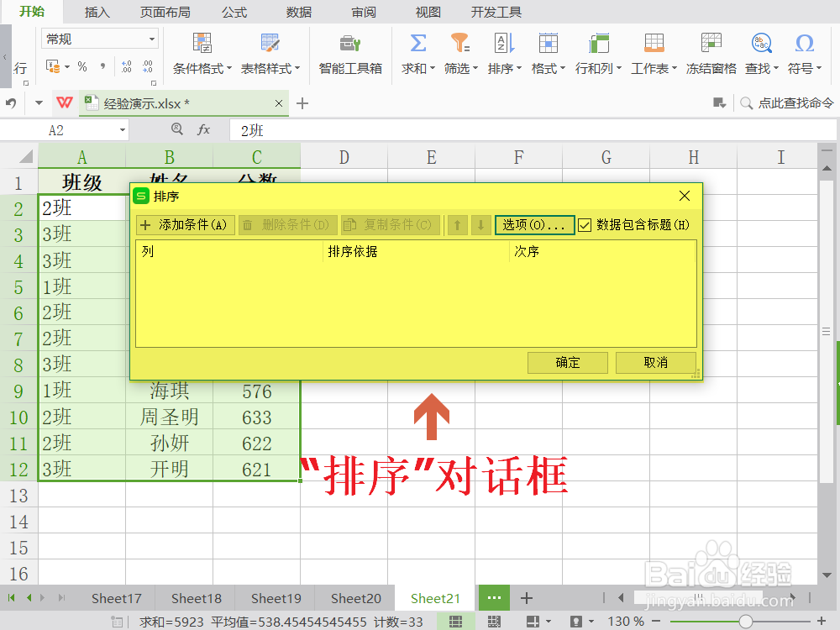The height and width of the screenshot is (630, 840).
Task: Click the Sort A-Z (排序) icon
Action: pyautogui.click(x=505, y=43)
